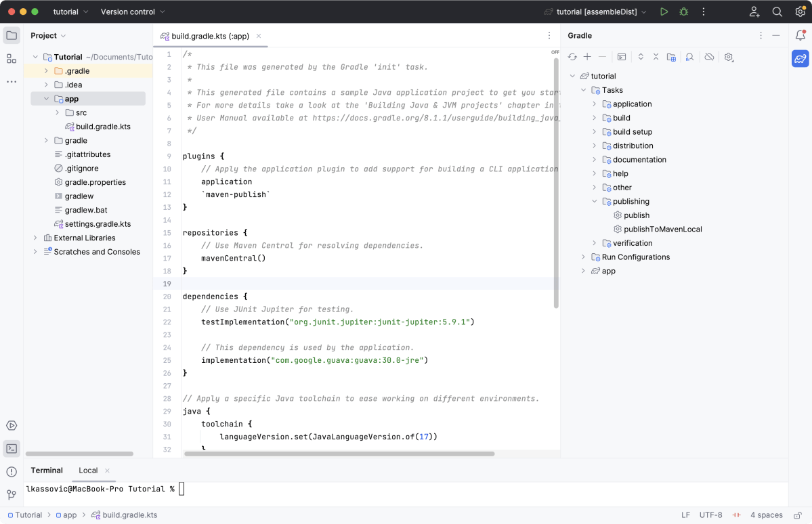Link a Gradle project with plus
The height and width of the screenshot is (524, 812).
pos(587,57)
